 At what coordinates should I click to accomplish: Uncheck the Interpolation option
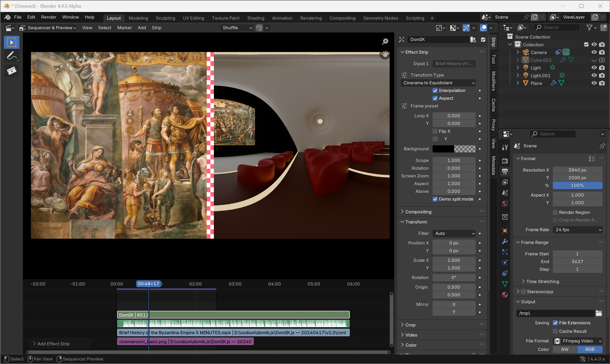tap(435, 90)
